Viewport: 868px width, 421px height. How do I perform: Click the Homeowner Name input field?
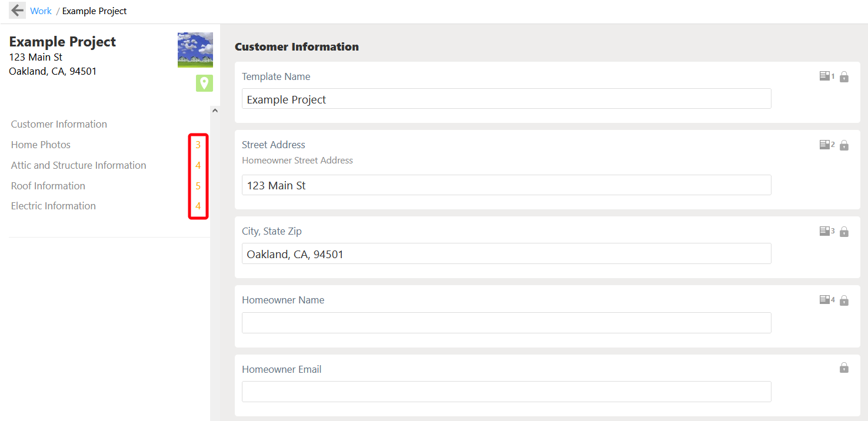pyautogui.click(x=506, y=323)
